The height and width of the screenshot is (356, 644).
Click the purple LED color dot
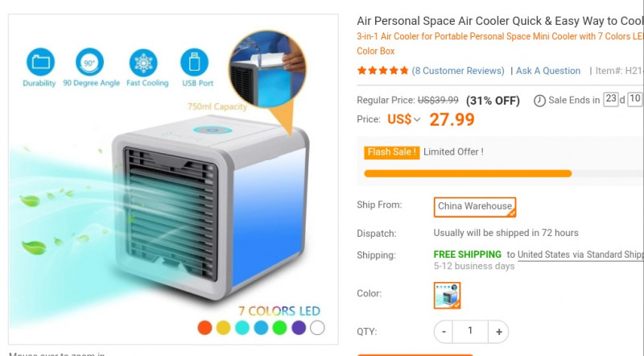click(299, 328)
